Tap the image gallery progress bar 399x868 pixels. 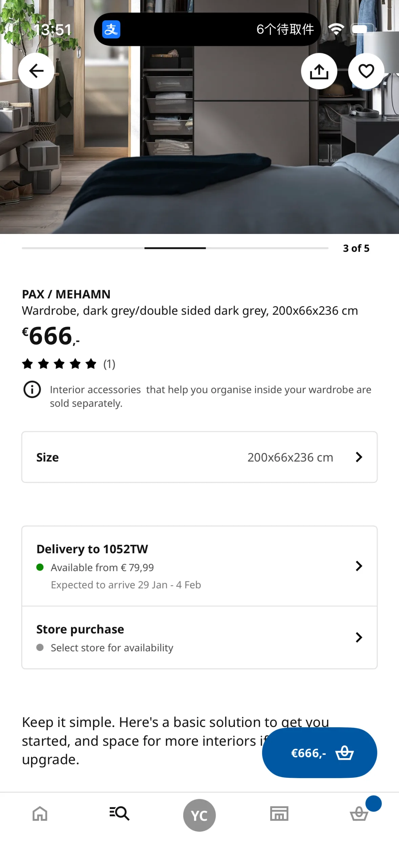point(175,248)
